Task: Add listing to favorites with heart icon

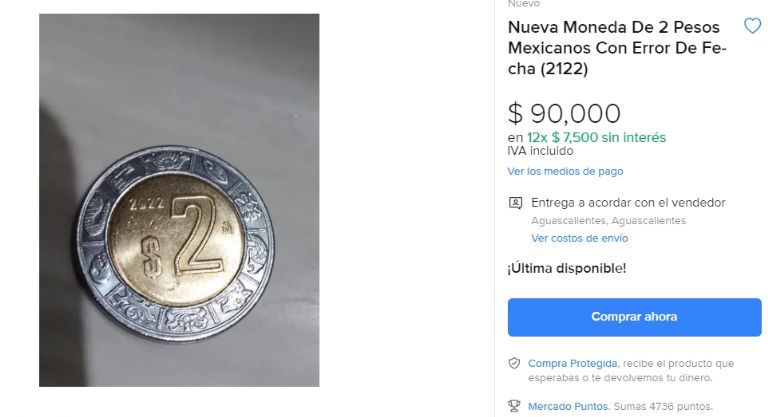Action: tap(752, 25)
